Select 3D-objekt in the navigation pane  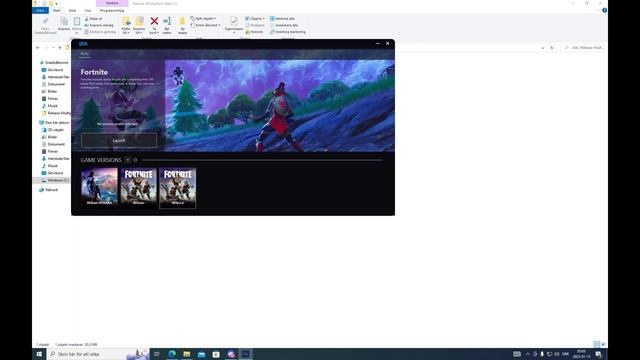[x=53, y=130]
